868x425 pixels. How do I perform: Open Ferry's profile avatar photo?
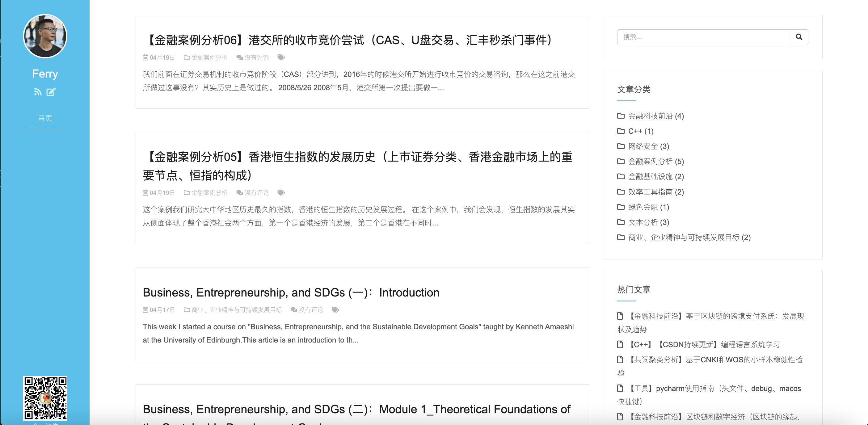[45, 36]
